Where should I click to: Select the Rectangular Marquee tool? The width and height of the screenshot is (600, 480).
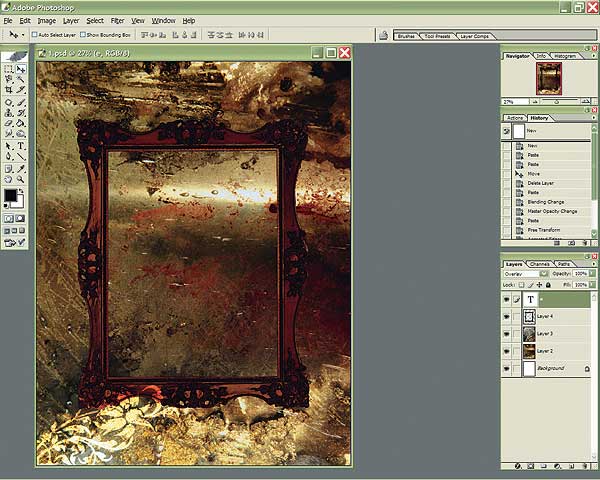point(9,70)
